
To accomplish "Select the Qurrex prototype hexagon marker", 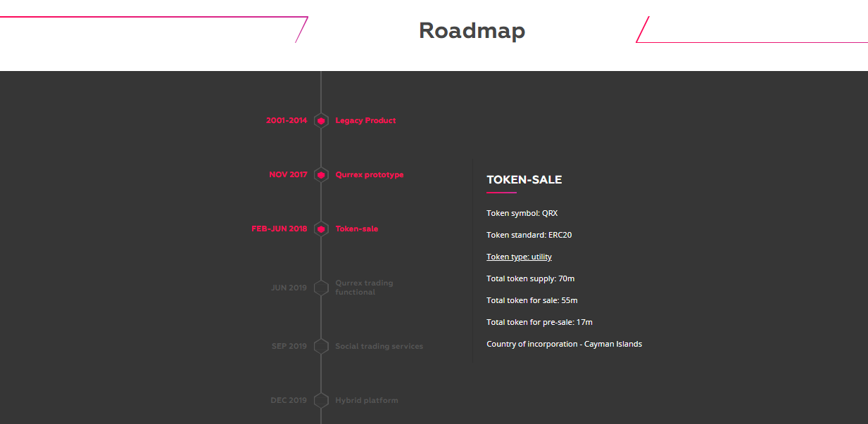I will coord(321,174).
